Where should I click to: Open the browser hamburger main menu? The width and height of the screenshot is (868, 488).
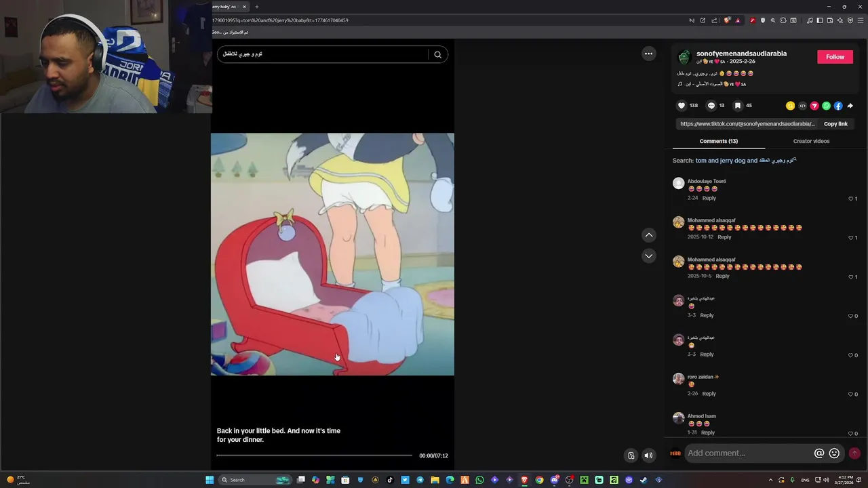(861, 20)
